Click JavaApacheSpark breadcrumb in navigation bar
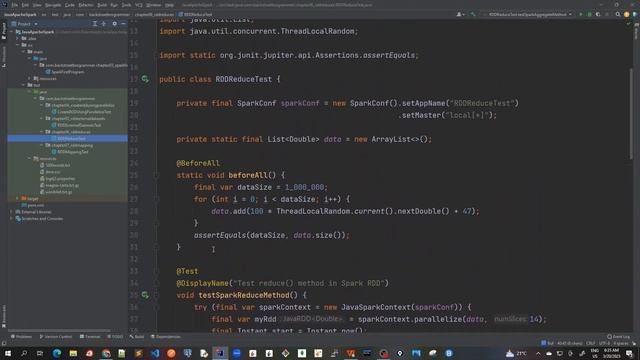The width and height of the screenshot is (640, 360). click(x=20, y=15)
